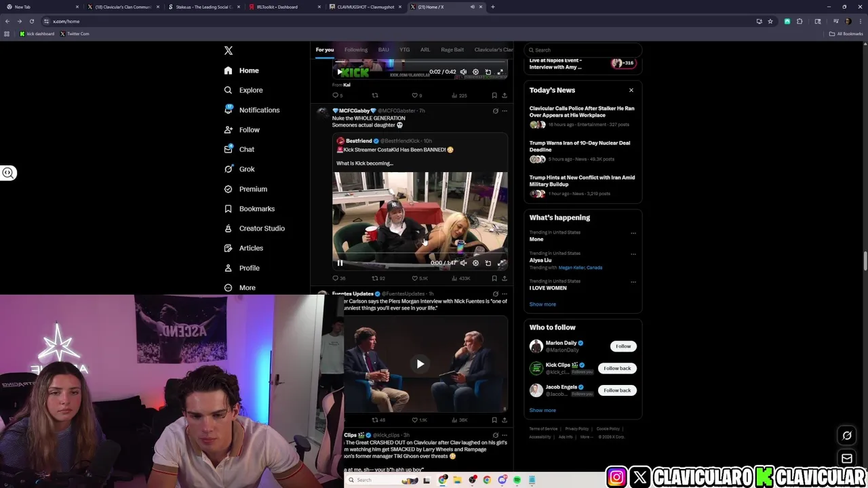Close the Today's News panel
This screenshot has width=868, height=488.
(631, 90)
